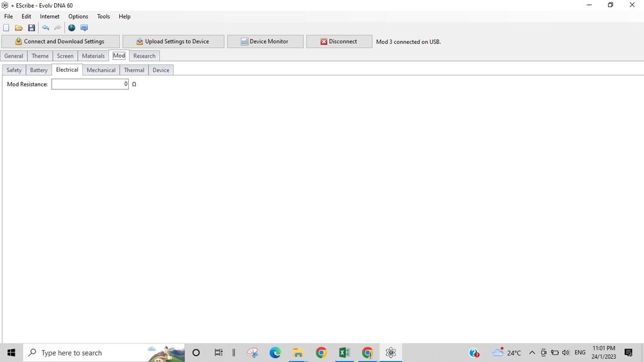644x362 pixels.
Task: Click the Mod Resistance input field
Action: [x=90, y=84]
